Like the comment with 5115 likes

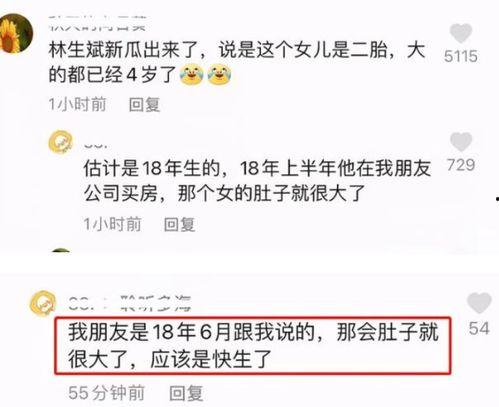click(x=461, y=33)
